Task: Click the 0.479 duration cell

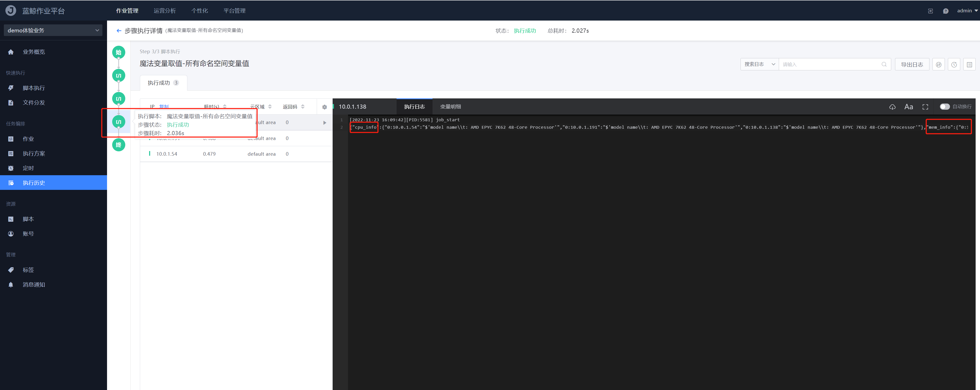Action: pyautogui.click(x=209, y=154)
